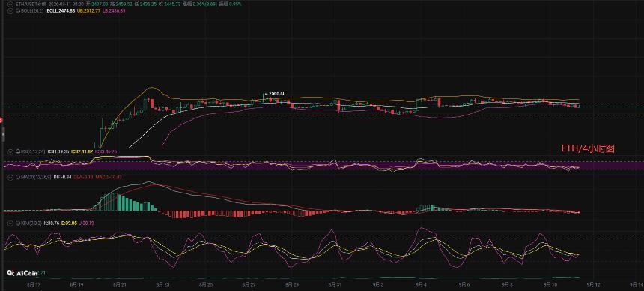Click the gray handle on left edge

(3, 134)
